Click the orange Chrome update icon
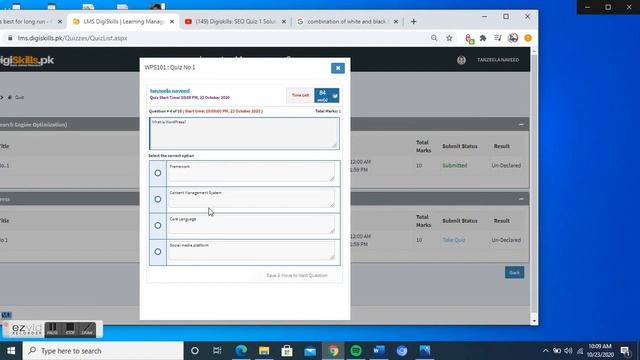 [528, 38]
